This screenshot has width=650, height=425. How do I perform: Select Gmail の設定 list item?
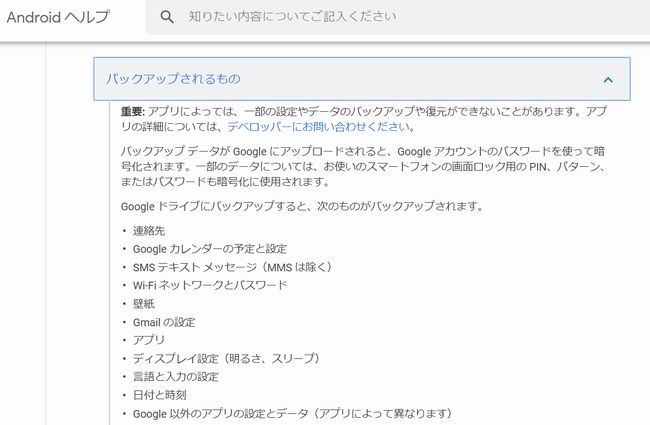[x=164, y=322]
